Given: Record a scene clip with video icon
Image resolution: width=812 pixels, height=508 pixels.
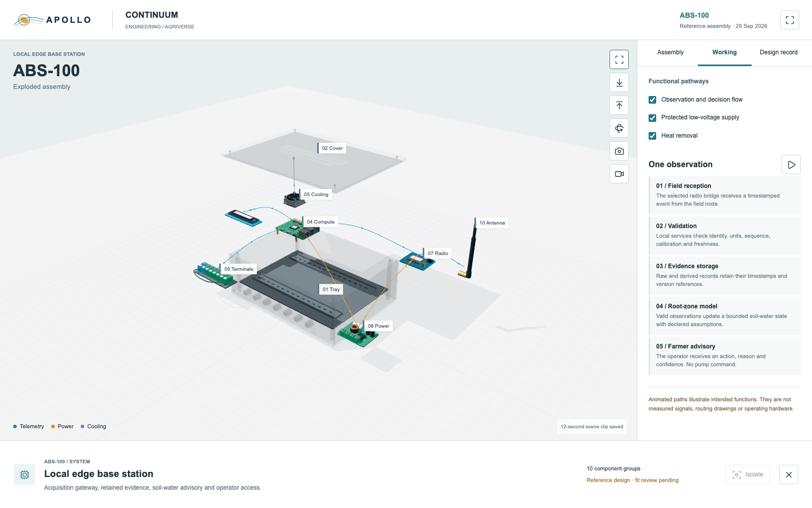Looking at the screenshot, I should coord(619,174).
